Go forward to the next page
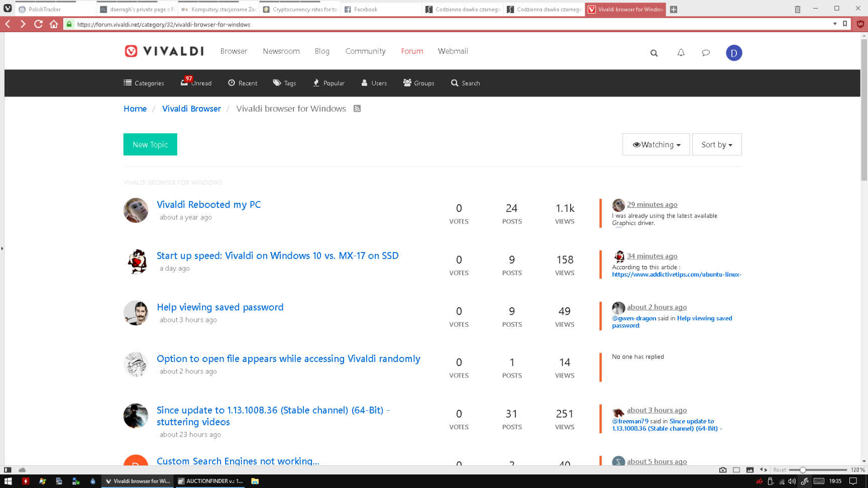 pos(23,24)
